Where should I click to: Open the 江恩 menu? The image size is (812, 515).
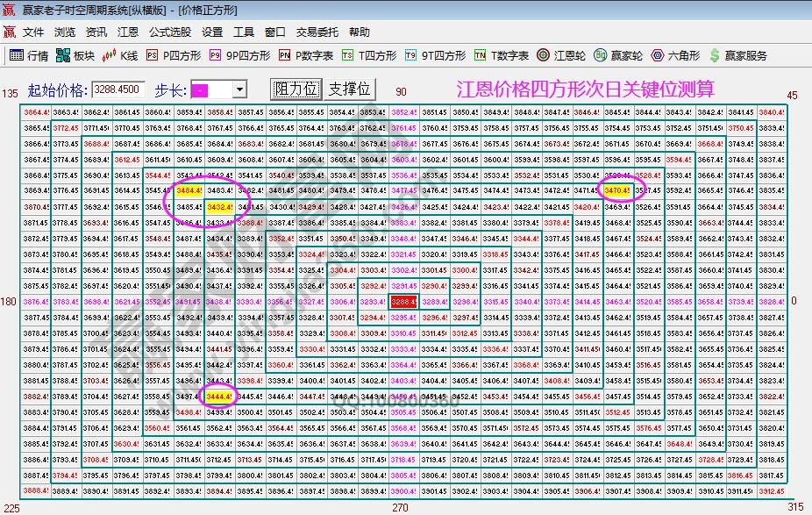pos(127,31)
